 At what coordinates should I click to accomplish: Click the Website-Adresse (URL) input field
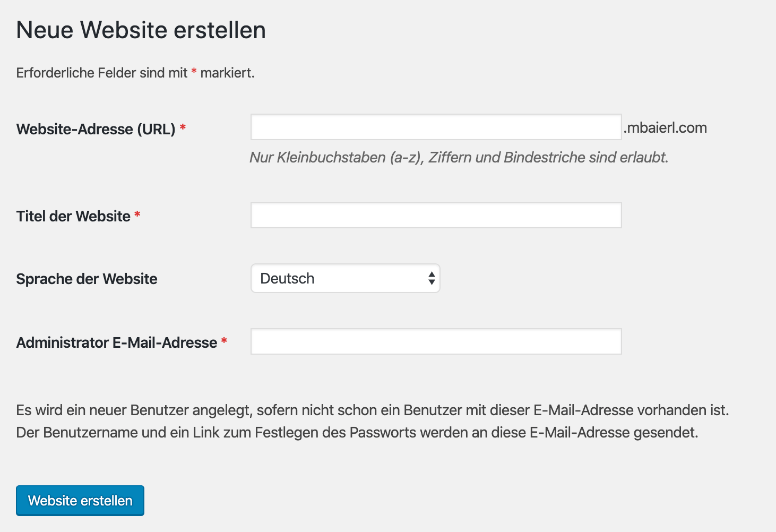tap(436, 127)
